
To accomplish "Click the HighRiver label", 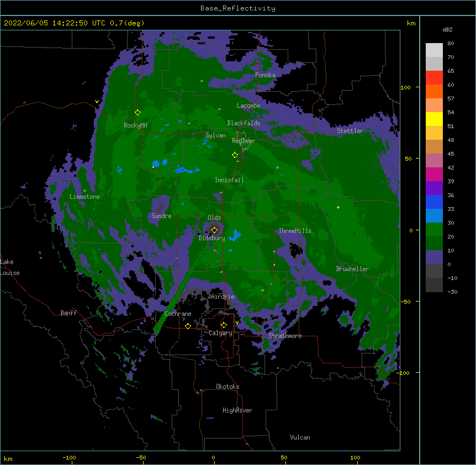I will pos(237,410).
